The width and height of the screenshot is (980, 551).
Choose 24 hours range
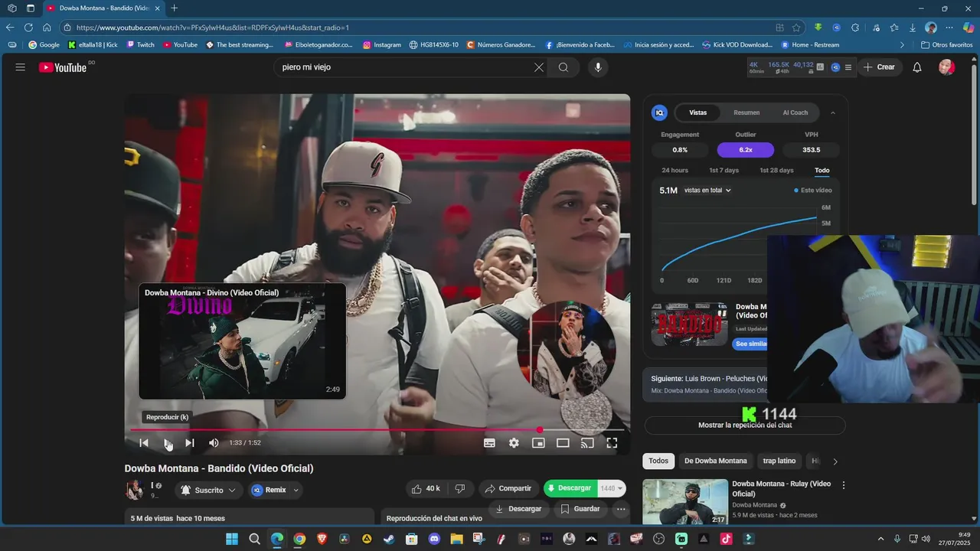(675, 171)
